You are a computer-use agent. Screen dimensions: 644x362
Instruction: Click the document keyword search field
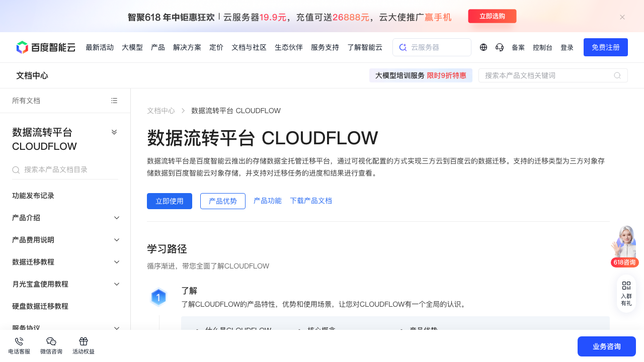(553, 75)
